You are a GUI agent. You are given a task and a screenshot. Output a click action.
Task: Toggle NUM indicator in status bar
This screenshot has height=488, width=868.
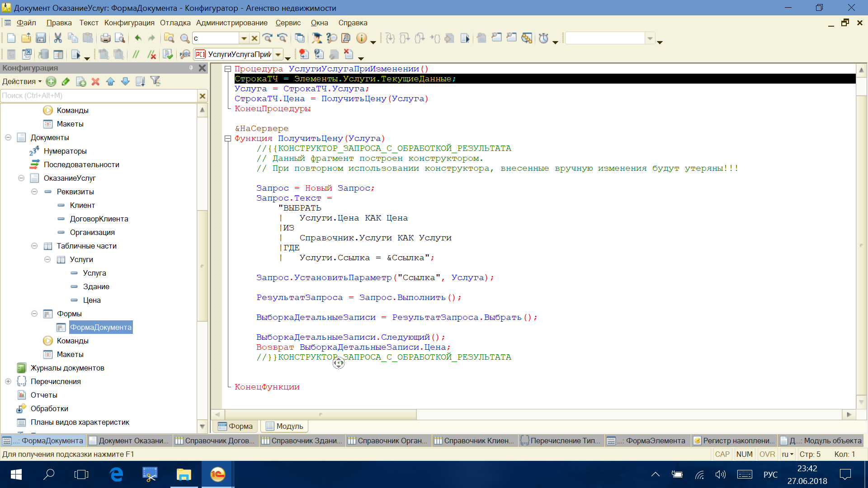click(x=744, y=454)
